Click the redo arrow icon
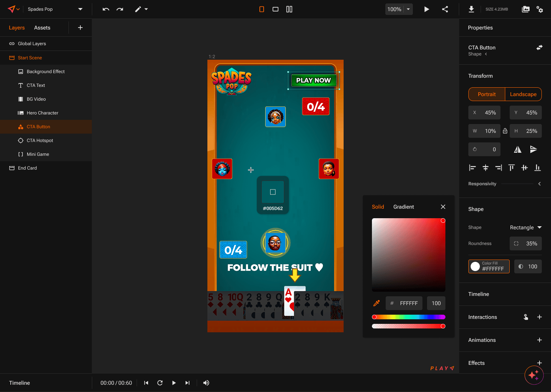The image size is (551, 392). pyautogui.click(x=120, y=9)
